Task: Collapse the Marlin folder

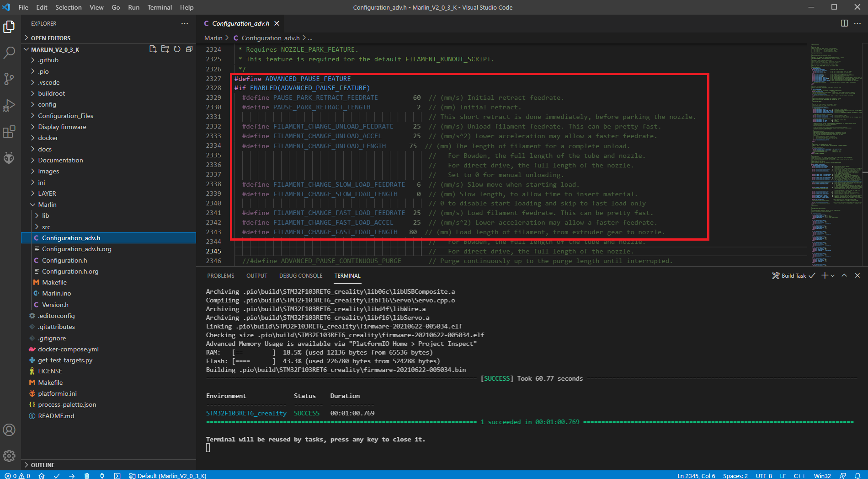Action: [x=47, y=205]
